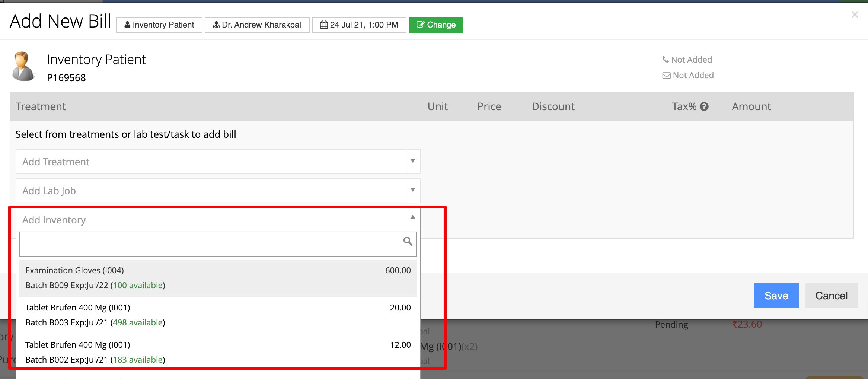This screenshot has width=868, height=379.
Task: Click the blue Save button
Action: coord(776,296)
